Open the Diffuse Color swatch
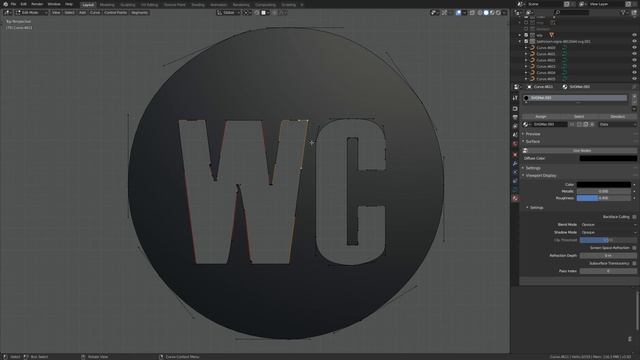The width and height of the screenshot is (640, 360). pyautogui.click(x=608, y=158)
